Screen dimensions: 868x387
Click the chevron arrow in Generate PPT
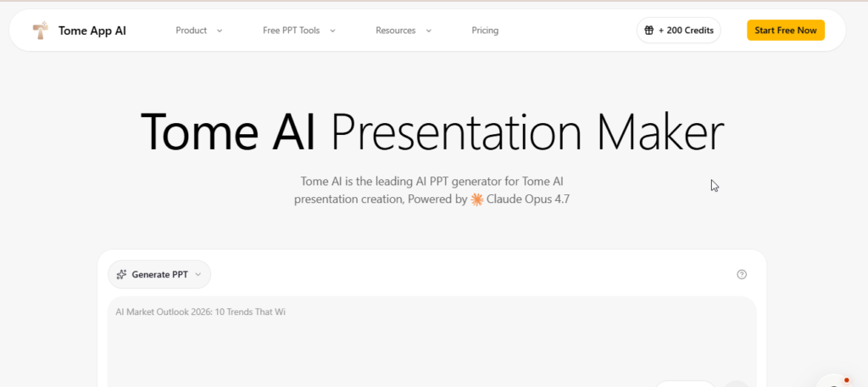coord(198,274)
